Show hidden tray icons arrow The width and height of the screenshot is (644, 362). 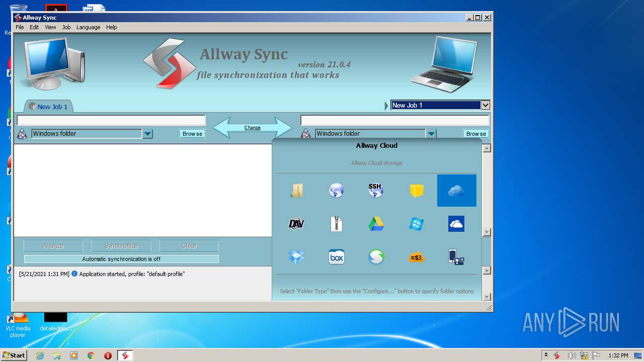pos(546,355)
